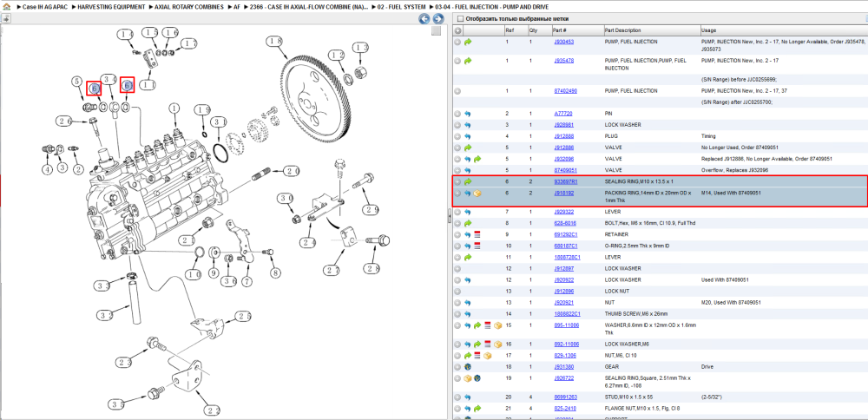Screen dimensions: 868x420
Task: Click green arrow in 933697R1 row
Action: [468, 181]
